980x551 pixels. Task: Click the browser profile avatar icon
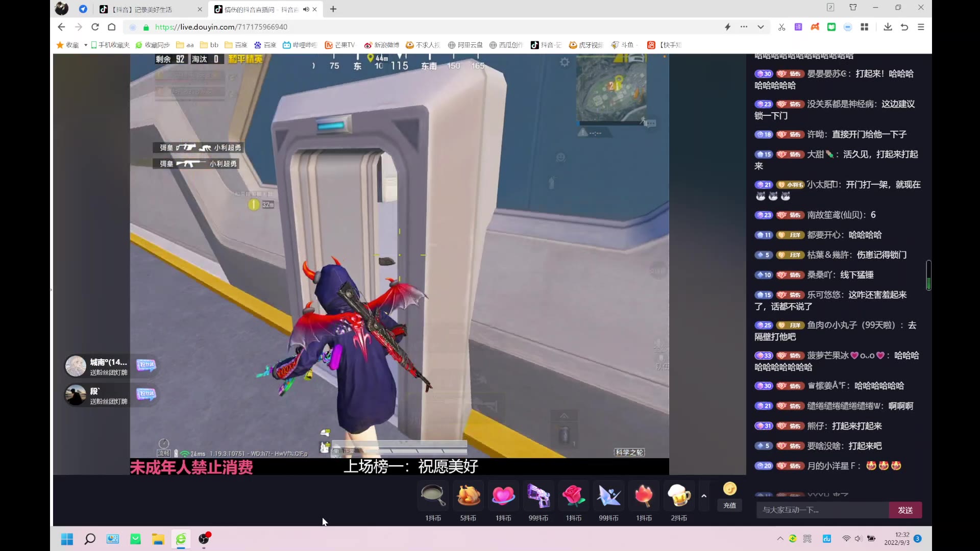pyautogui.click(x=62, y=9)
